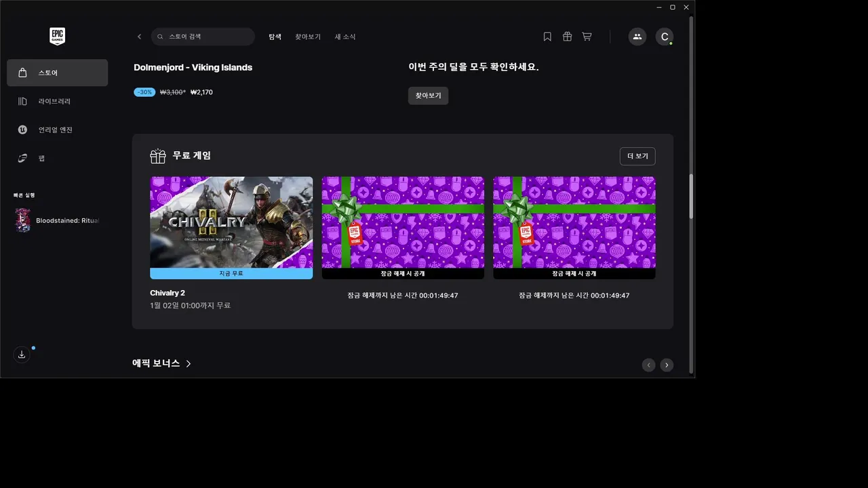Open the Chivalry 2 game thumbnail
This screenshot has height=488, width=868.
[x=231, y=222]
